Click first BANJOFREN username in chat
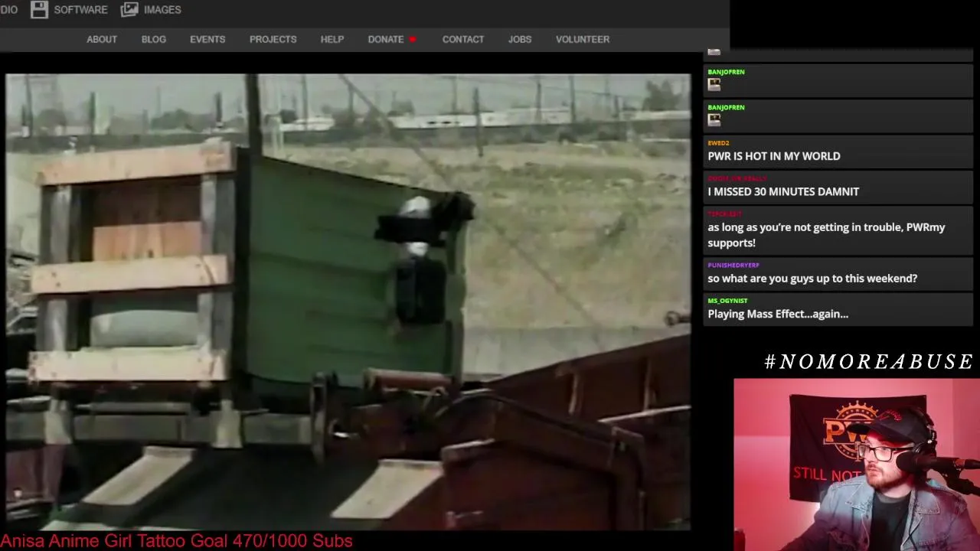 pyautogui.click(x=726, y=72)
